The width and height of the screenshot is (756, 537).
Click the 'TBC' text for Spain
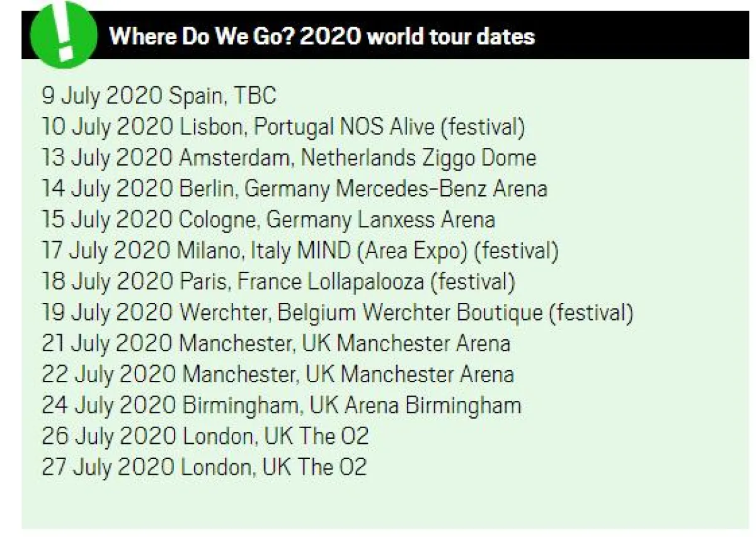click(x=255, y=96)
